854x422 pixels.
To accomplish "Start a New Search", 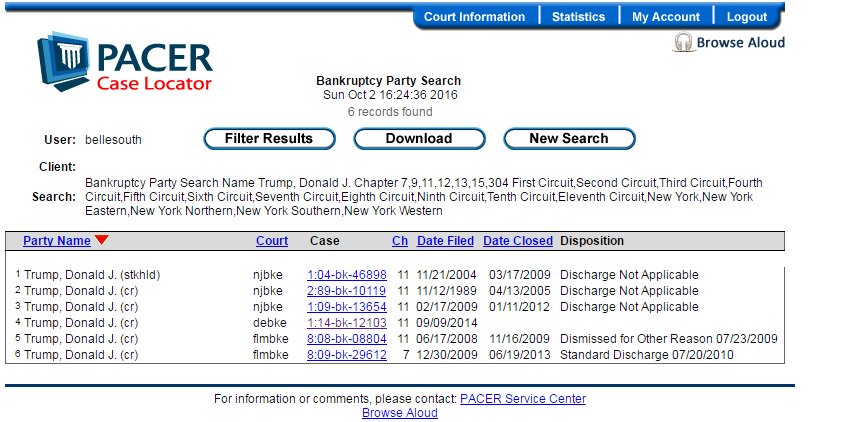I will pos(569,138).
